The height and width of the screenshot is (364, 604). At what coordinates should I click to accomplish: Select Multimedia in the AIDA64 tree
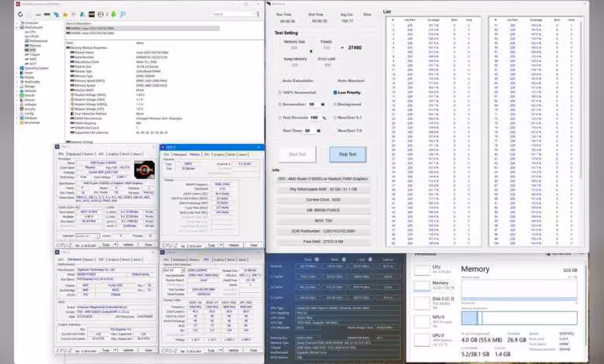[x=32, y=81]
